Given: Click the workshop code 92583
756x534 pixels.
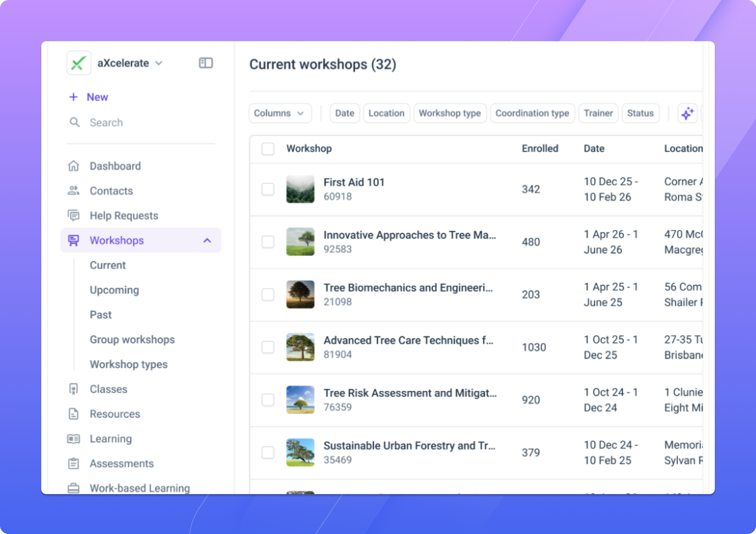Looking at the screenshot, I should tap(337, 249).
